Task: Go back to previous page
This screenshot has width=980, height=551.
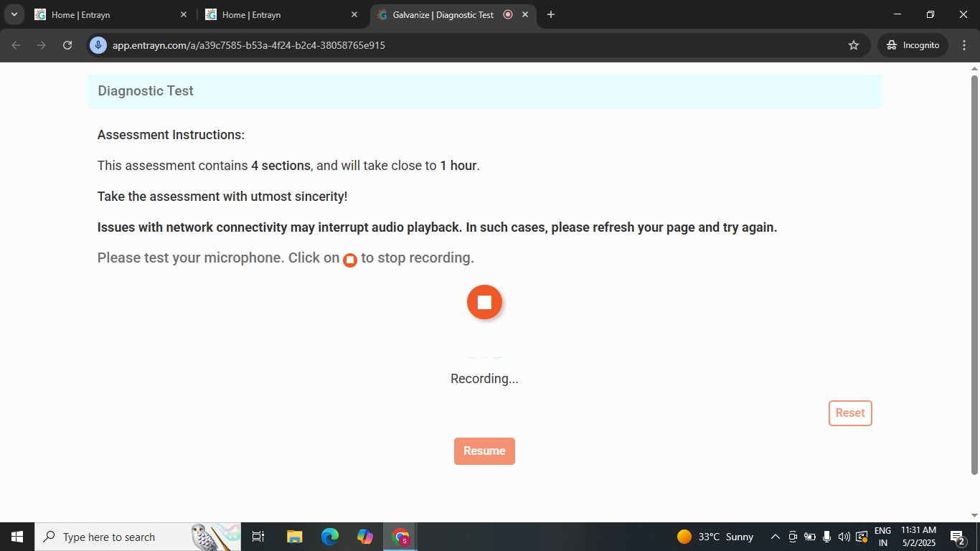Action: pos(16,45)
